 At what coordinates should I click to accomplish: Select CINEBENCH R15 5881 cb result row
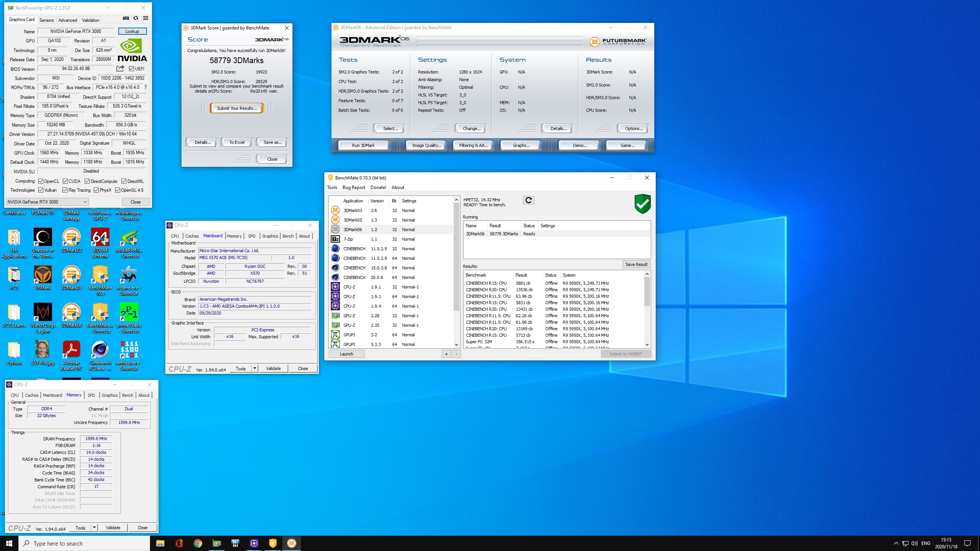[554, 283]
